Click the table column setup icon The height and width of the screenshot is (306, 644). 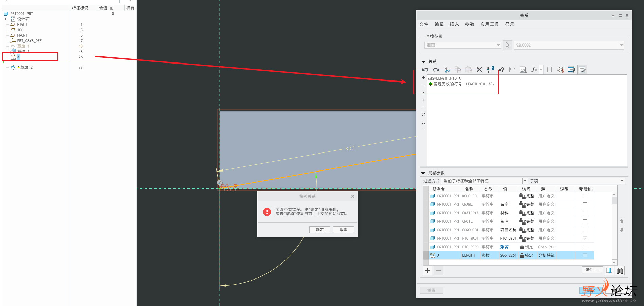(609, 270)
